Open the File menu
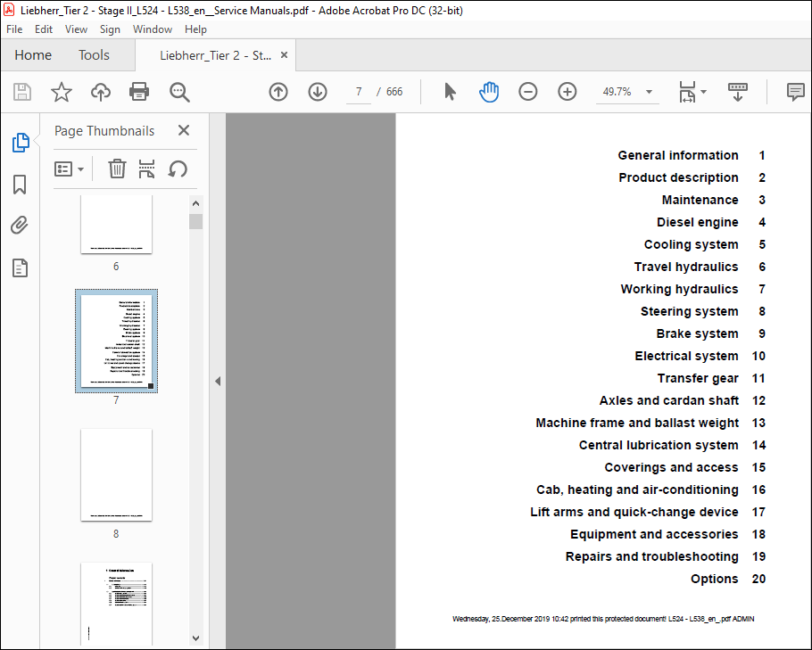Screen dimensions: 812x650 14,29
